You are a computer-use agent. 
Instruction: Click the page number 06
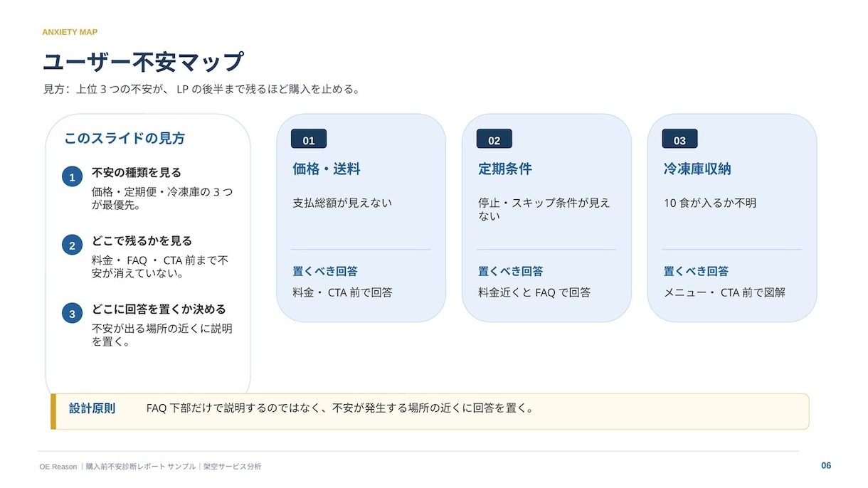click(826, 466)
